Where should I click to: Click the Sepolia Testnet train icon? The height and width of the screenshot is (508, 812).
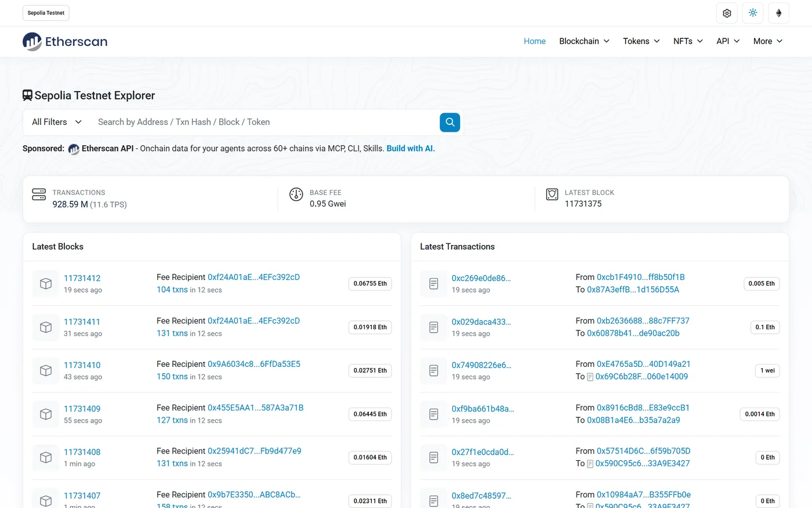tap(27, 95)
